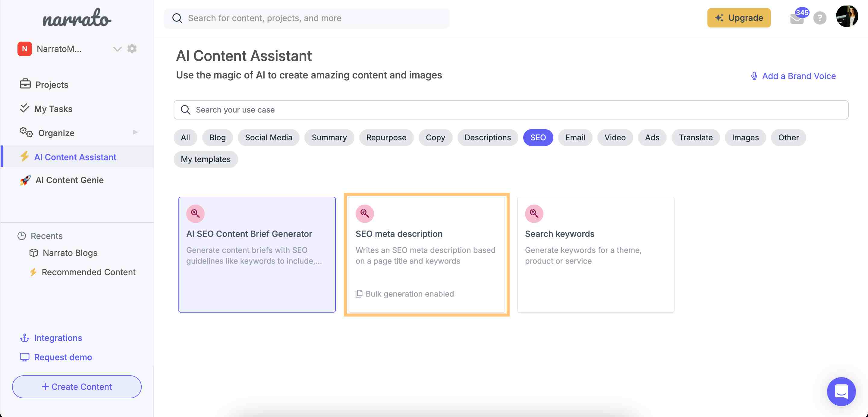Select the Repurpose filter chip
868x417 pixels.
pos(386,137)
